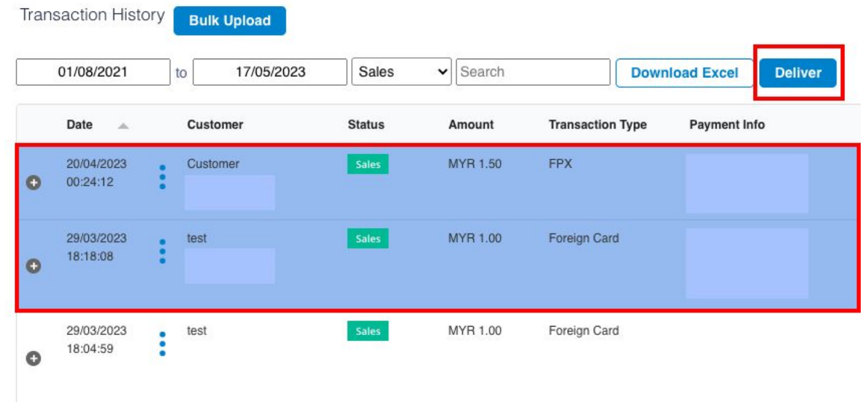Sort by Amount column header
868x407 pixels.
tap(471, 125)
